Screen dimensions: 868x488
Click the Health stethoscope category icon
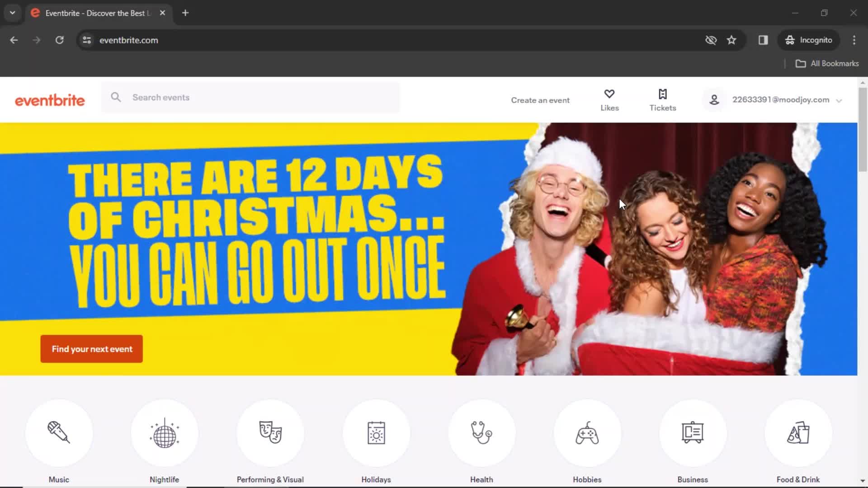481,432
